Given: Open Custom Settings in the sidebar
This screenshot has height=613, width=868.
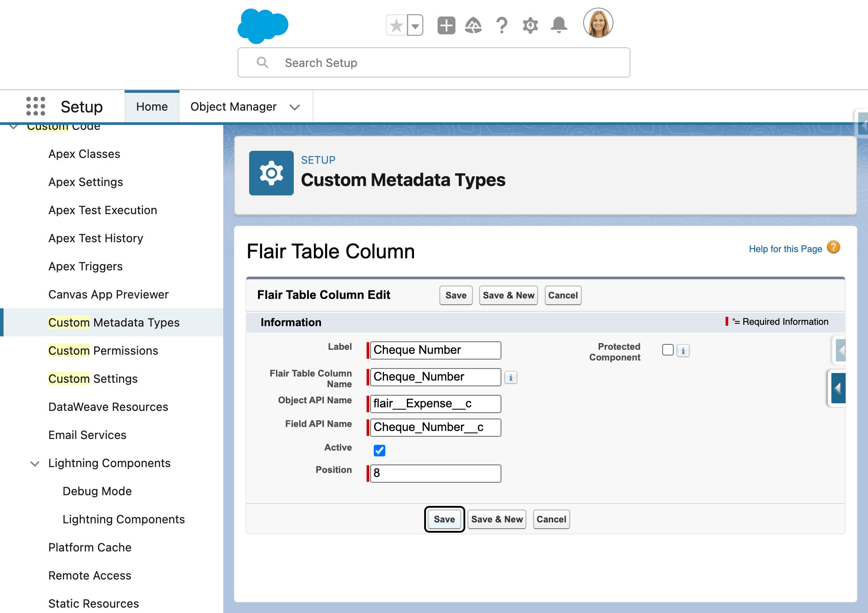Looking at the screenshot, I should point(93,379).
